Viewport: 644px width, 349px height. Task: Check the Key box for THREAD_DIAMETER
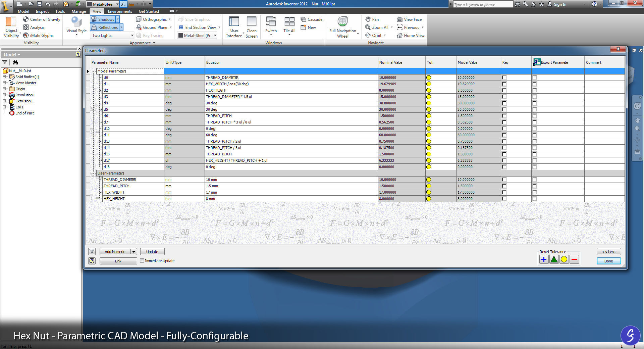click(504, 180)
